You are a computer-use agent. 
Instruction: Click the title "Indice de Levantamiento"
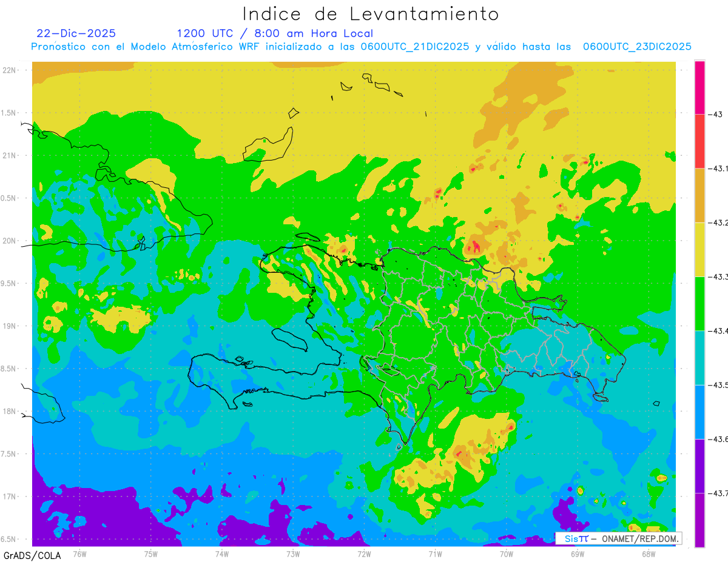(x=371, y=14)
